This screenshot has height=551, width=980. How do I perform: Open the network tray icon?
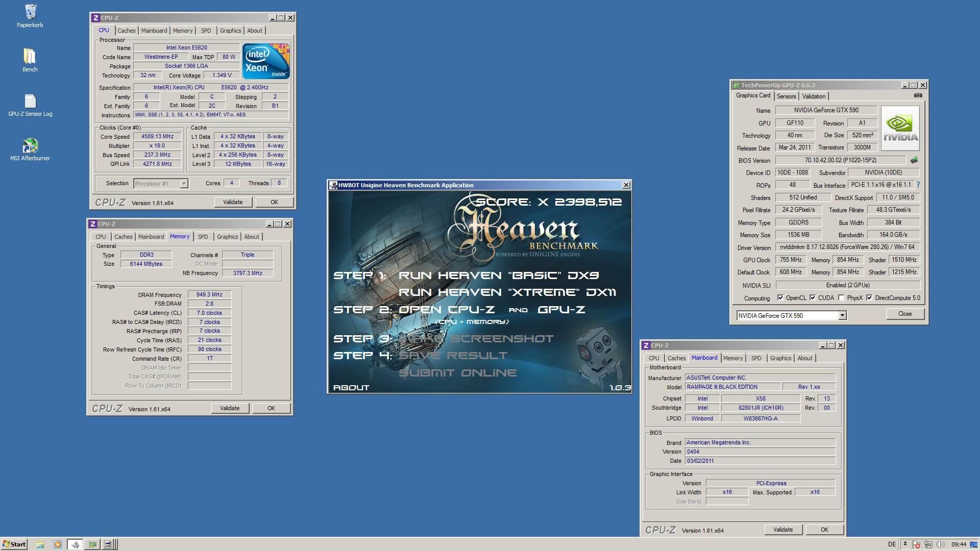(928, 544)
